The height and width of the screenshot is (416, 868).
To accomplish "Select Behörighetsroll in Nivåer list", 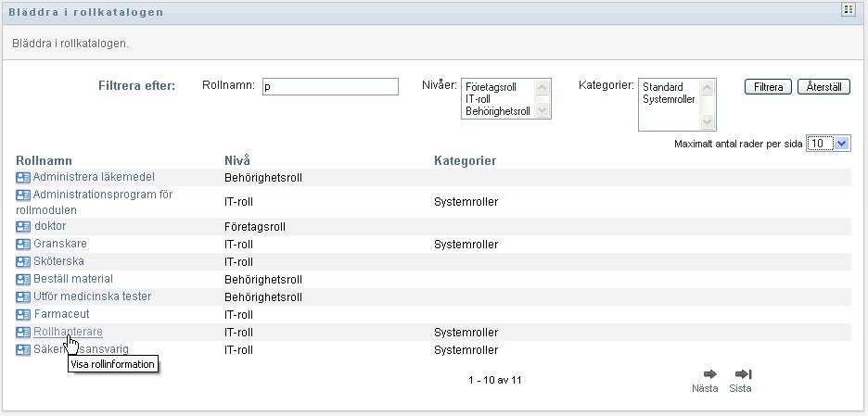I will click(x=497, y=111).
